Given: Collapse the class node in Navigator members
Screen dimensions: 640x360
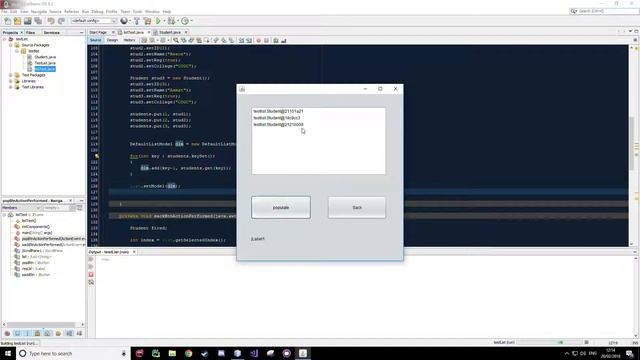Looking at the screenshot, I should pos(4,215).
